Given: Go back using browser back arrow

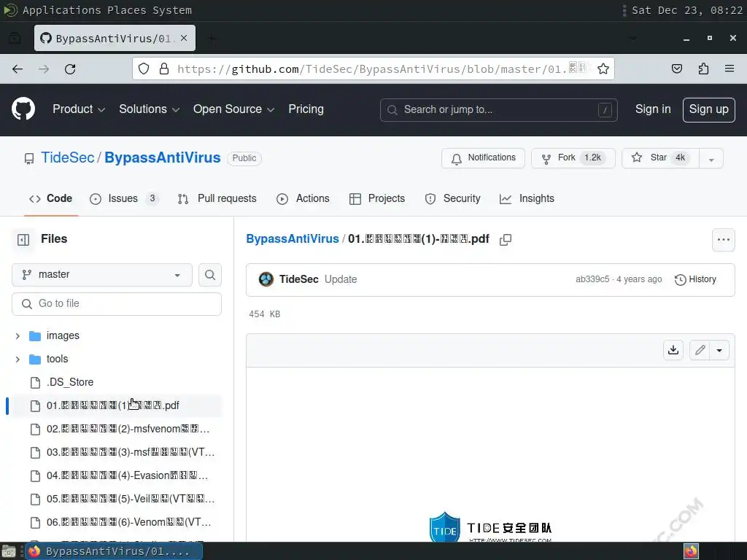Looking at the screenshot, I should (x=18, y=69).
